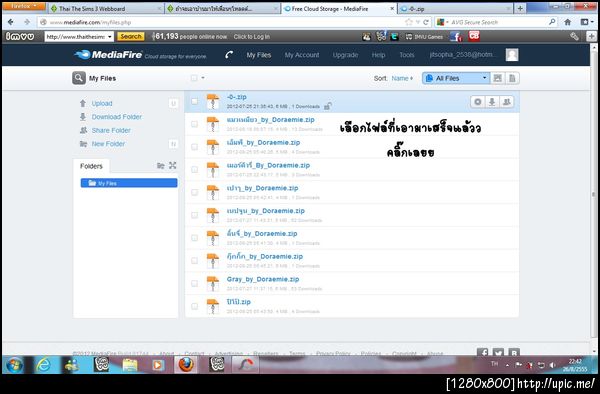Click the Upload link in sidebar
The width and height of the screenshot is (600, 394).
102,103
